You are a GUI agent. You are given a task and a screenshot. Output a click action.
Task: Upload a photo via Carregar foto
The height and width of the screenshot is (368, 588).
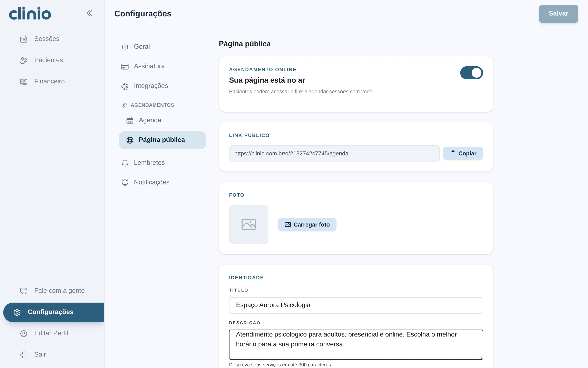point(307,224)
